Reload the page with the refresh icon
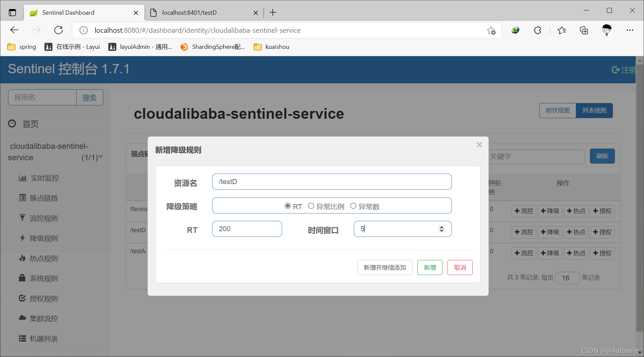This screenshot has width=644, height=357. [58, 30]
